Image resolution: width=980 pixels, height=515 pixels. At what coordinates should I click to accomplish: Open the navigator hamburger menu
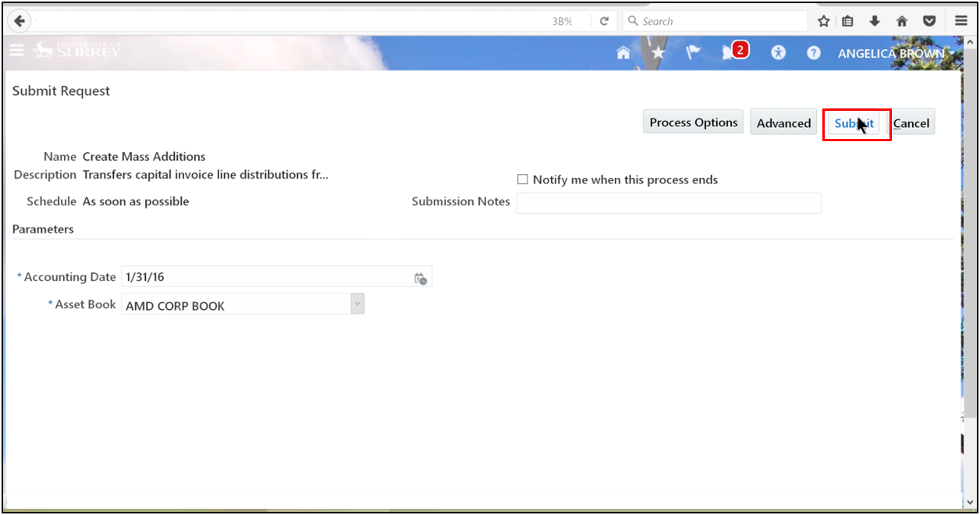coord(16,50)
